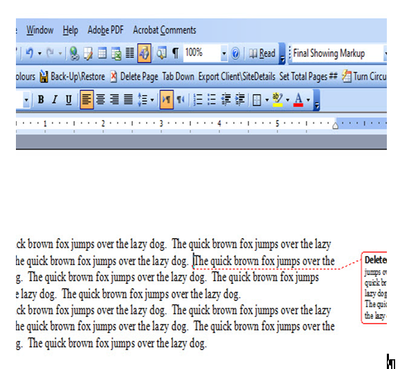Click the Insert Hyperlink globe icon
400x369 pixels.
click(74, 53)
